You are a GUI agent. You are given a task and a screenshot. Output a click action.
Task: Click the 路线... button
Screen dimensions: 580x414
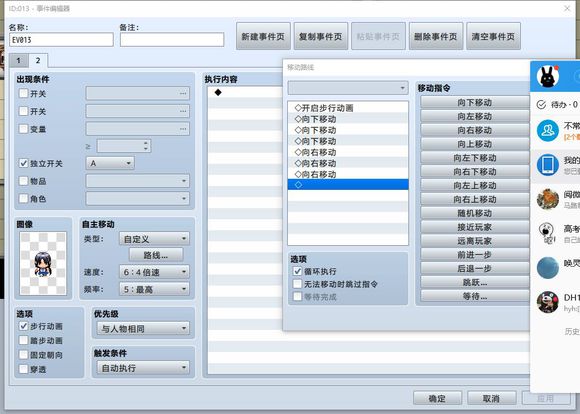(x=156, y=255)
